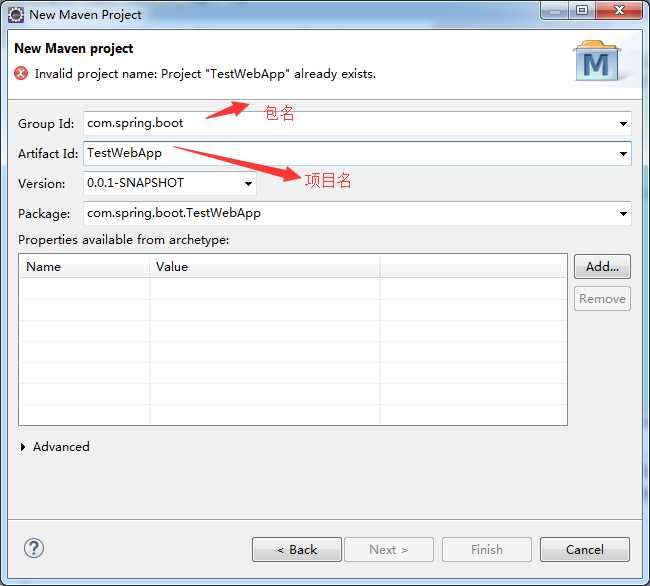Click the red error icon beside the message
Screen dimensions: 650x586
[x=21, y=73]
